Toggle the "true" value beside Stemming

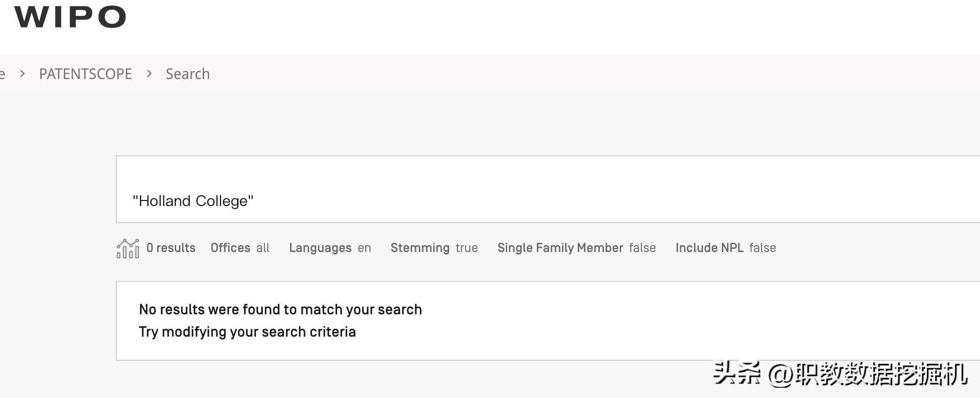point(467,248)
